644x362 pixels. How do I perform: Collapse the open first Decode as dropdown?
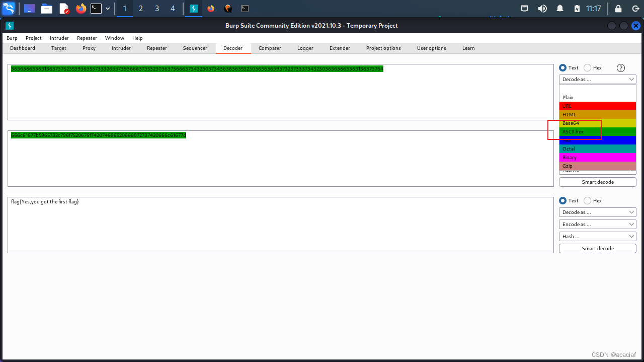(x=598, y=80)
